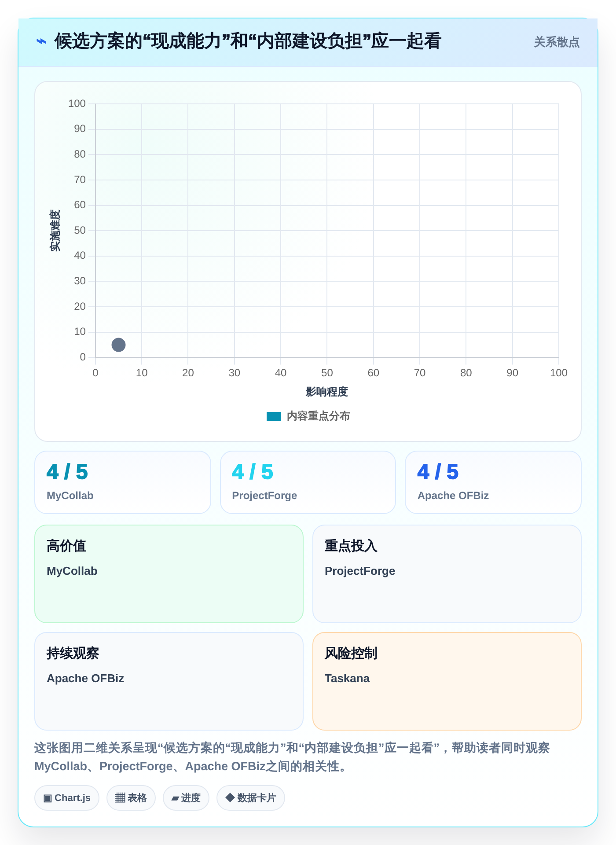Click the 影响程度 x-axis title

pyautogui.click(x=327, y=392)
